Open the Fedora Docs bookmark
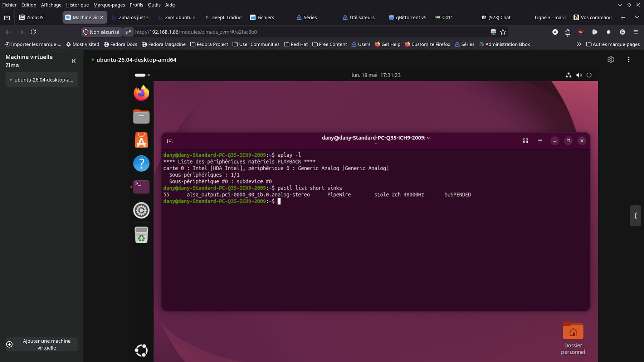 click(x=120, y=44)
